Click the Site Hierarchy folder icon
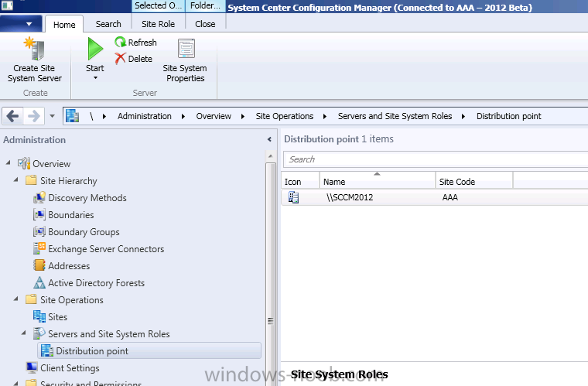 tap(31, 180)
